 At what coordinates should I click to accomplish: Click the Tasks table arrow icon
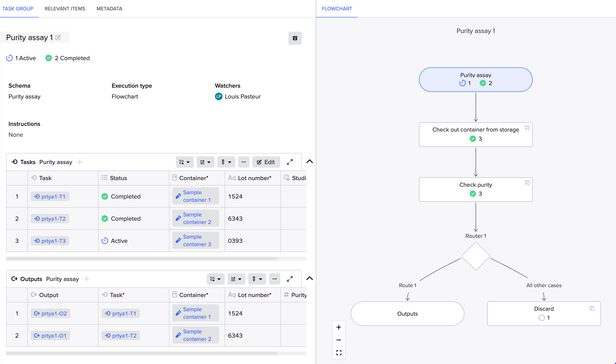(x=14, y=162)
